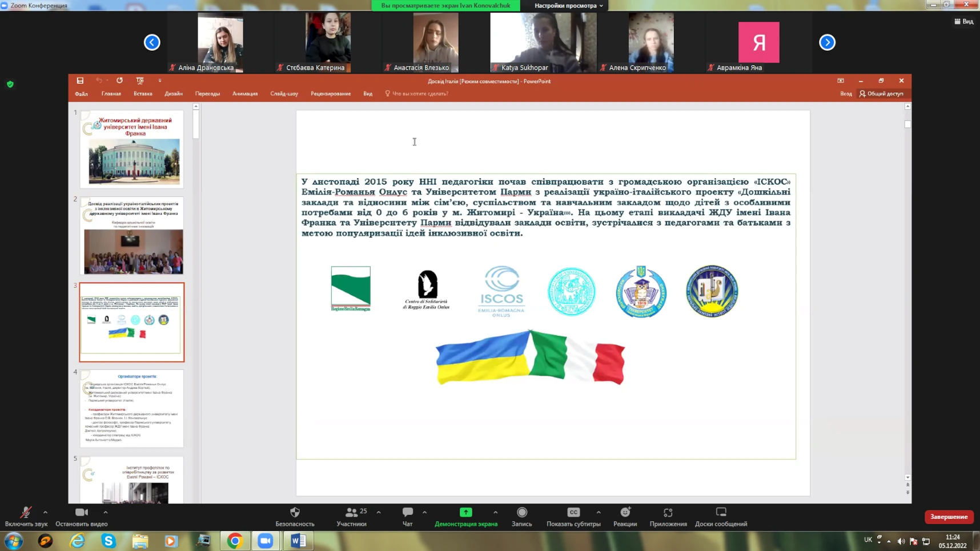The image size is (980, 551).
Task: Open the Participants list
Action: click(352, 516)
